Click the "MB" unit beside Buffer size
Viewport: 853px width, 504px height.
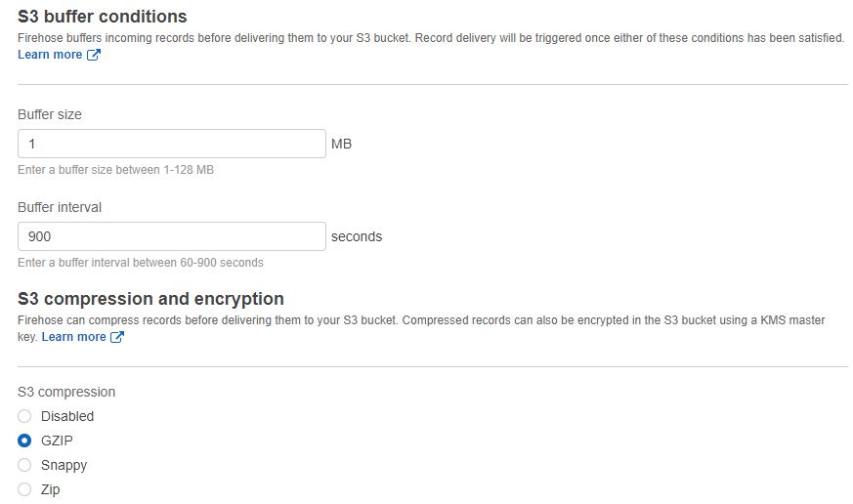(x=341, y=144)
